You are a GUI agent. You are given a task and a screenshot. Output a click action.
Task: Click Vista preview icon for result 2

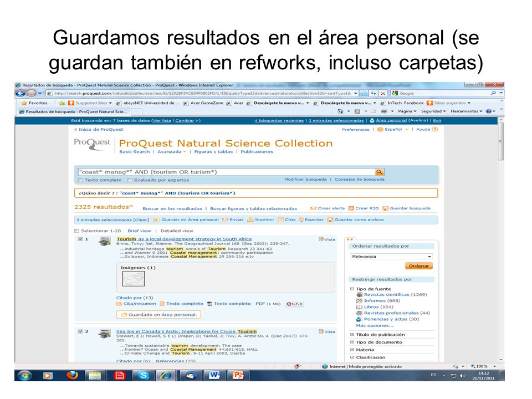[x=327, y=331]
